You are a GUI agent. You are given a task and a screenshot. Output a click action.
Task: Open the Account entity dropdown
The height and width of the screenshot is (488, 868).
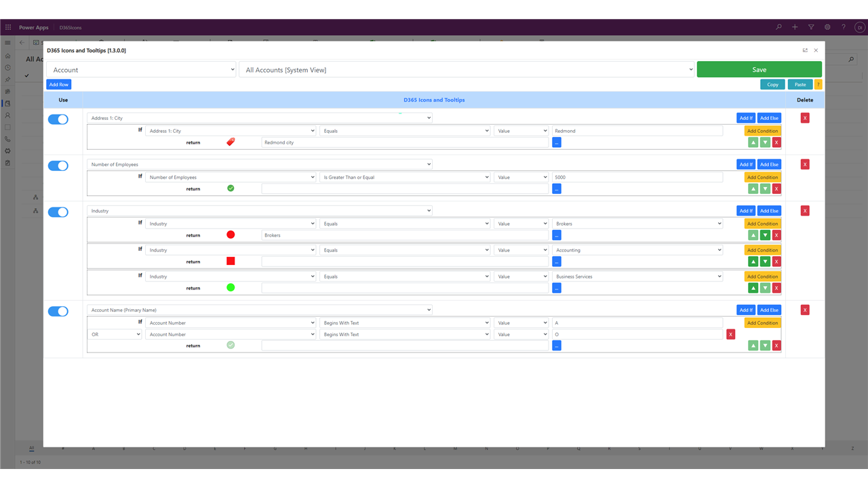[x=141, y=70]
